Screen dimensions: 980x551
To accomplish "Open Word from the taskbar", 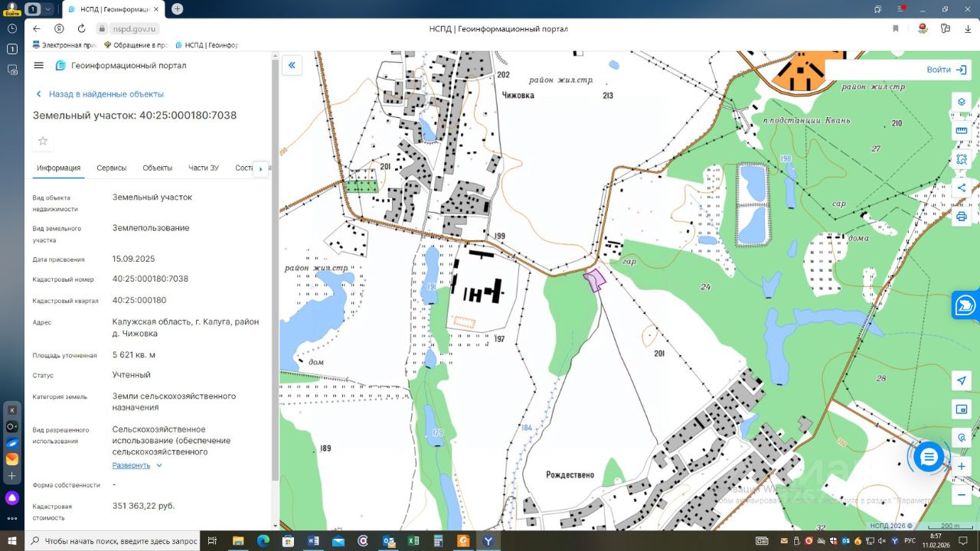I will point(313,541).
